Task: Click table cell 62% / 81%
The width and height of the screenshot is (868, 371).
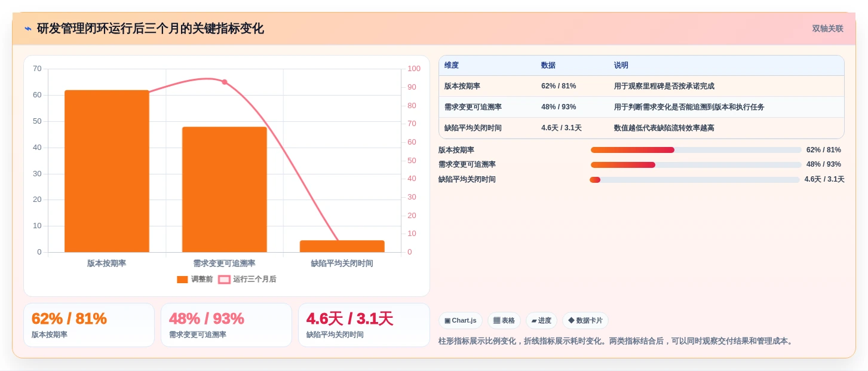Action: click(559, 86)
